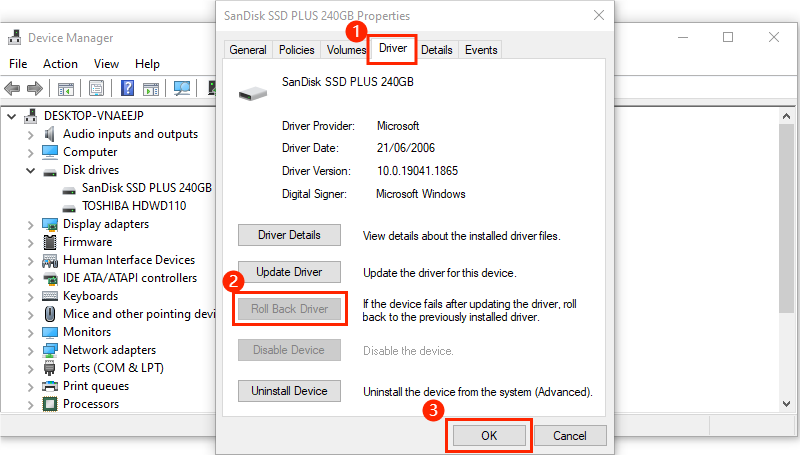Click the Firmware chip icon
Viewport: 800px width, 455px height.
click(50, 242)
